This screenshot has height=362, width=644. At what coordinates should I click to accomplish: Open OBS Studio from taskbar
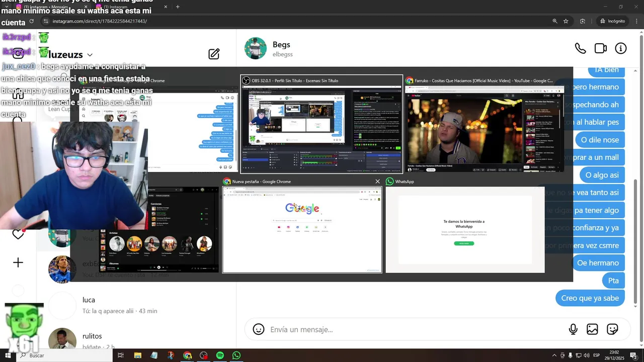coord(203,355)
